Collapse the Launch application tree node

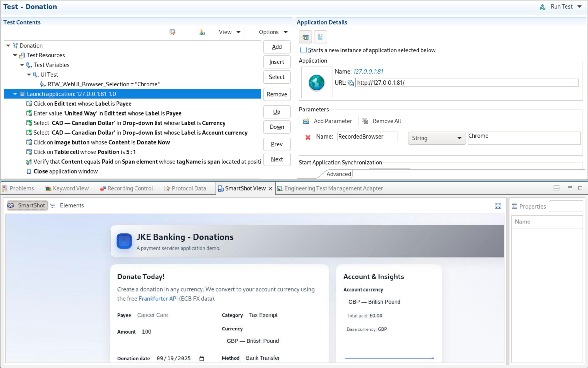coord(15,94)
